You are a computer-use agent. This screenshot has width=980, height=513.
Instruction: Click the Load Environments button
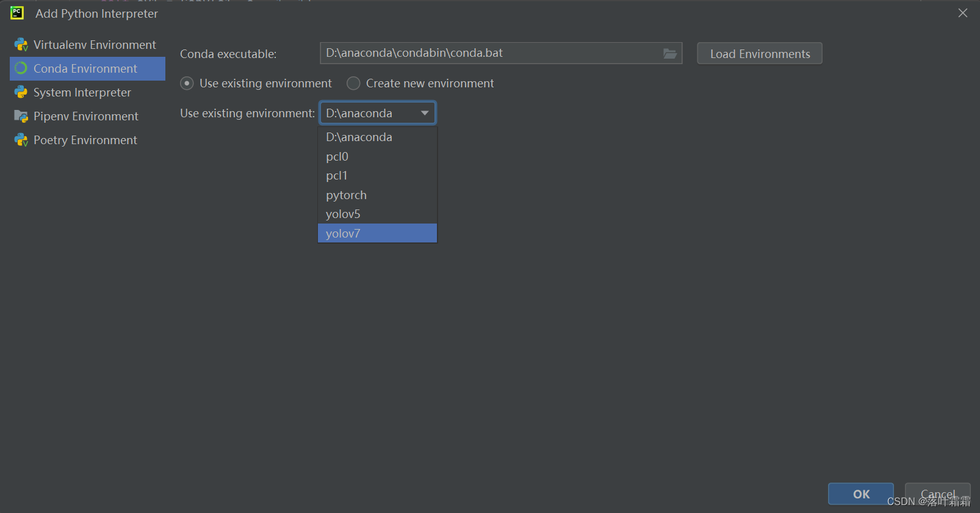point(760,54)
